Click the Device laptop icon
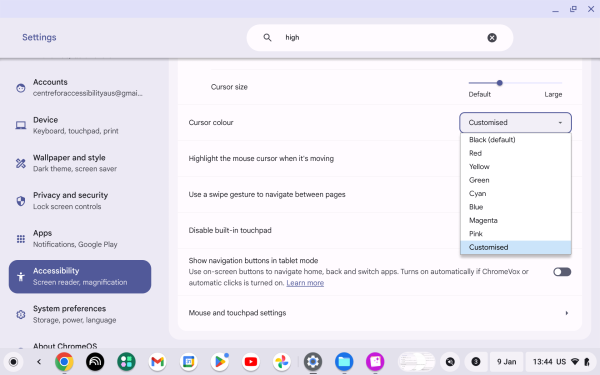The width and height of the screenshot is (600, 375). click(21, 125)
